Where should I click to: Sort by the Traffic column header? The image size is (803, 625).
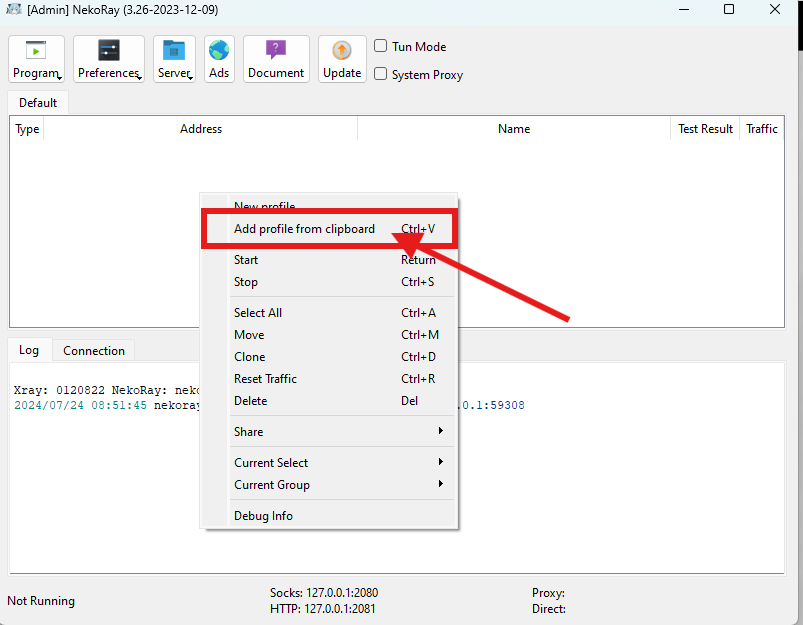[762, 129]
